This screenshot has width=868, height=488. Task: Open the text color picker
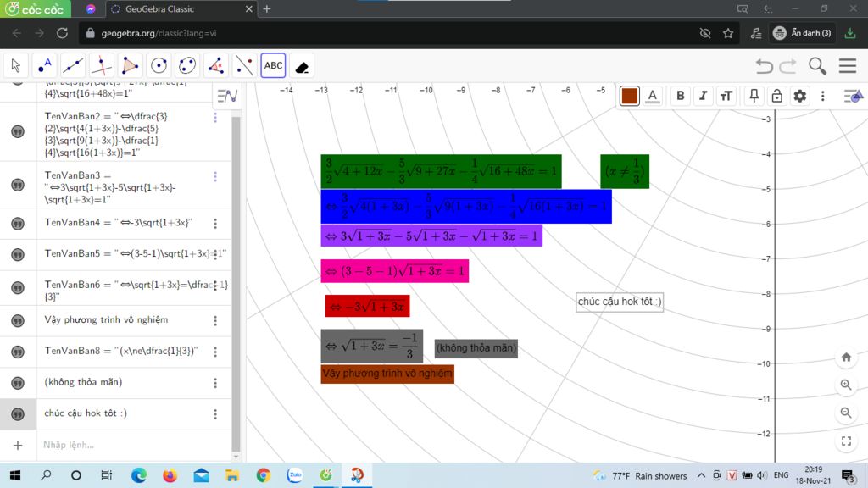tap(653, 96)
